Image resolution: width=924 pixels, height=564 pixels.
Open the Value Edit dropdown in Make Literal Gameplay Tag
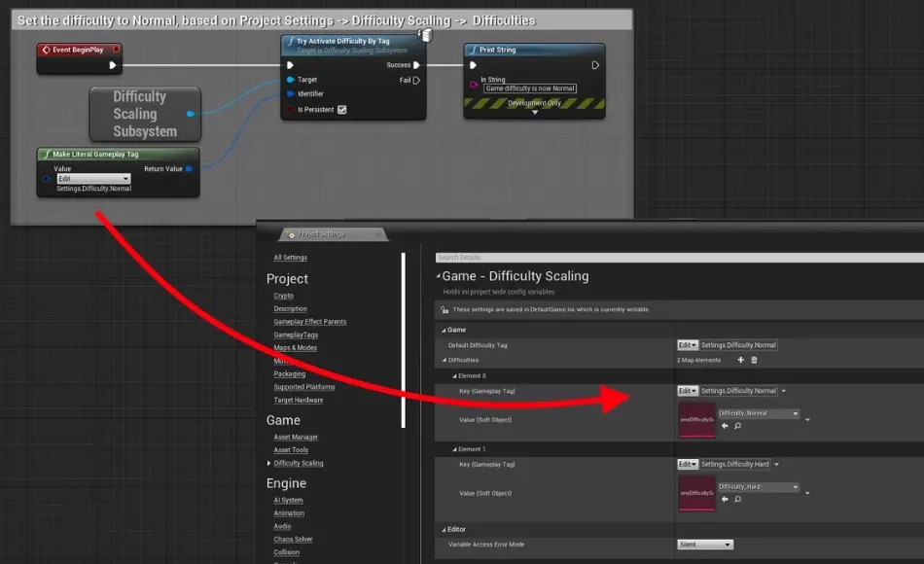[93, 179]
